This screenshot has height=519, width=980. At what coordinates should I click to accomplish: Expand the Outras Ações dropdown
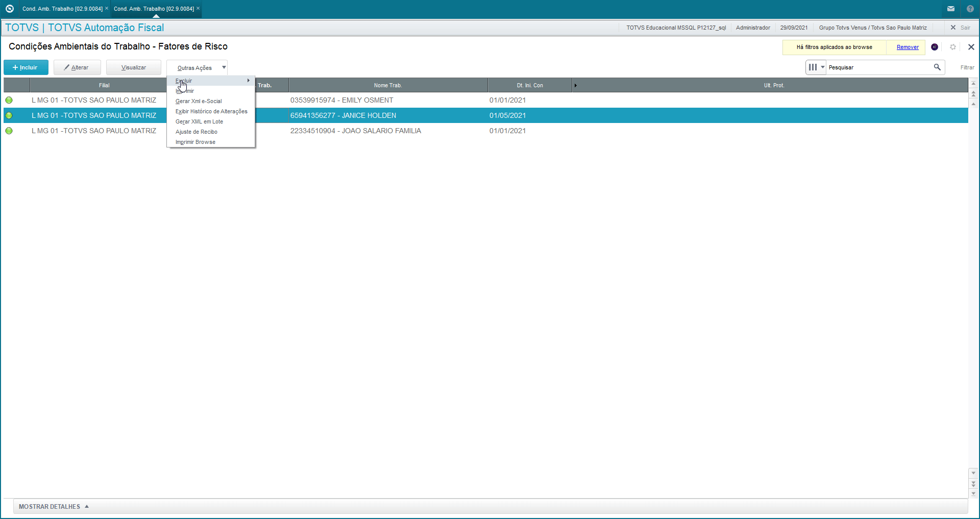click(x=197, y=68)
